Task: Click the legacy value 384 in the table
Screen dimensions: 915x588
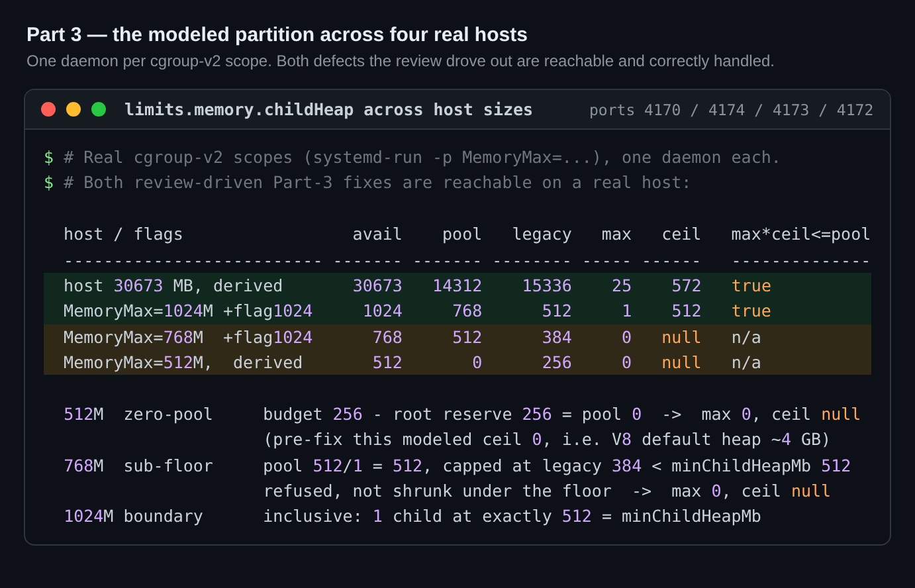Action: (557, 338)
